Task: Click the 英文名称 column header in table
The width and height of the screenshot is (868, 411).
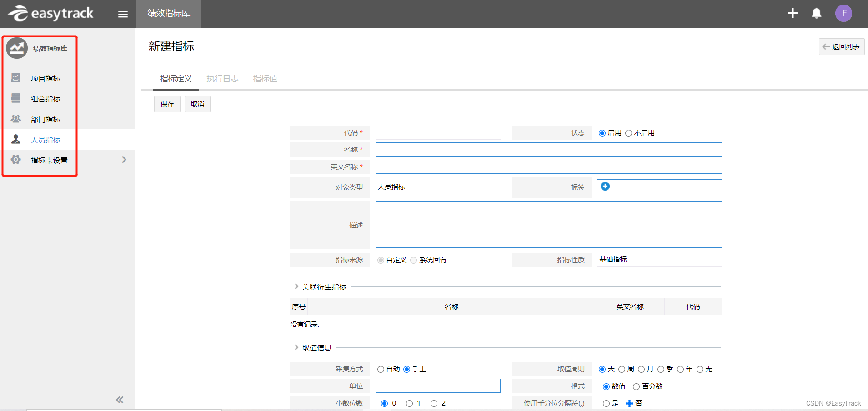Action: pyautogui.click(x=630, y=307)
